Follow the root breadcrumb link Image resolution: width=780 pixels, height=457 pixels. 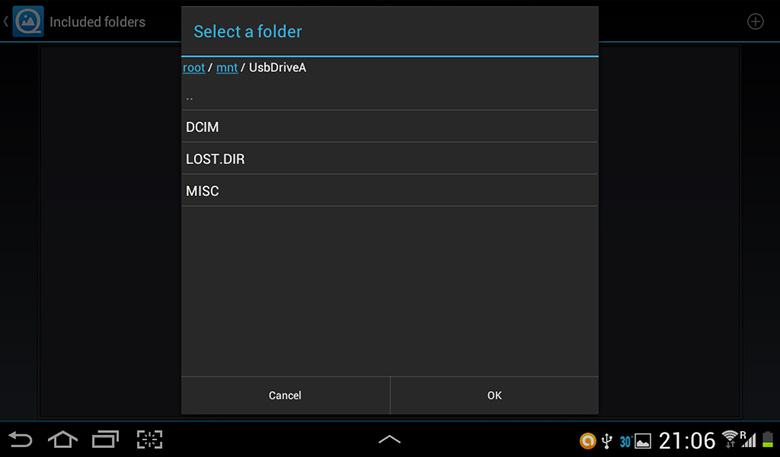(194, 68)
